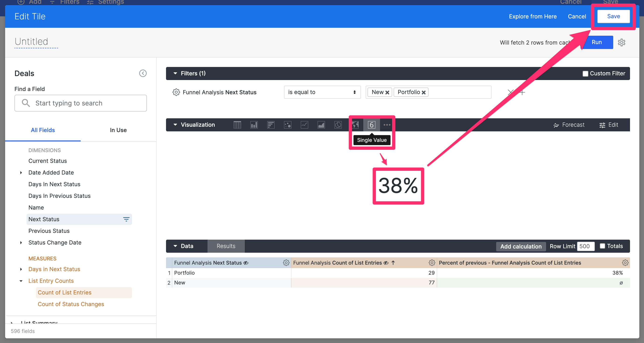644x343 pixels.
Task: Switch to the In Use tab
Action: pos(118,130)
